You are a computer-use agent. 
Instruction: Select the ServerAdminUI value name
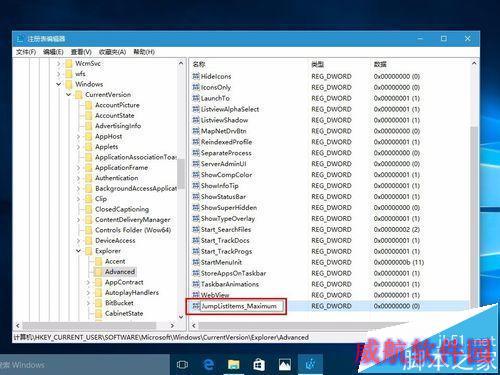pyautogui.click(x=223, y=164)
